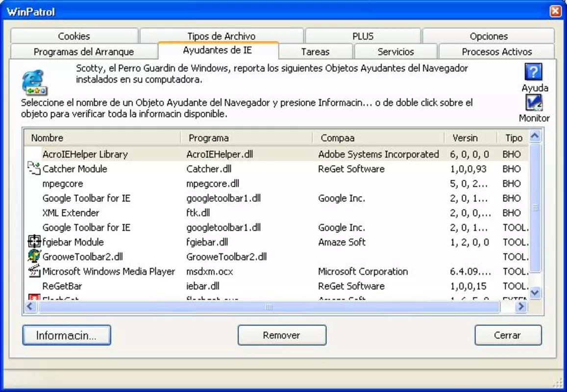Sort list by Nombre column header
Viewport: 567px width, 392px height.
tap(102, 138)
